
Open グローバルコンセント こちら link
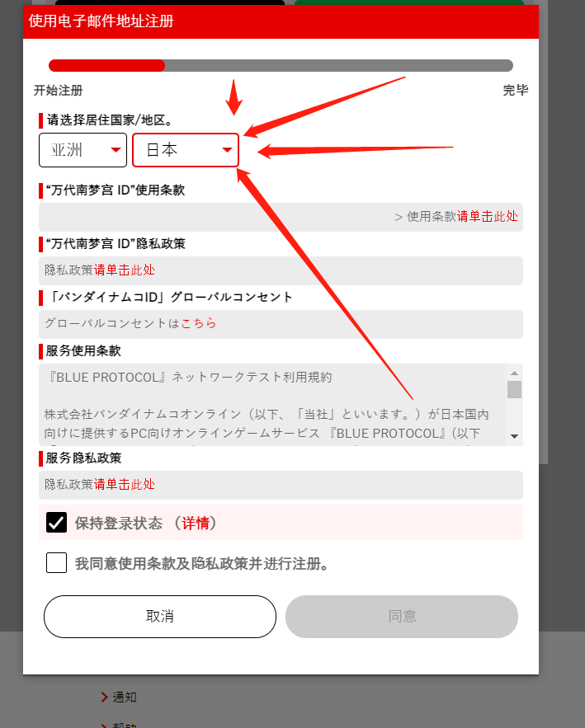tap(199, 323)
